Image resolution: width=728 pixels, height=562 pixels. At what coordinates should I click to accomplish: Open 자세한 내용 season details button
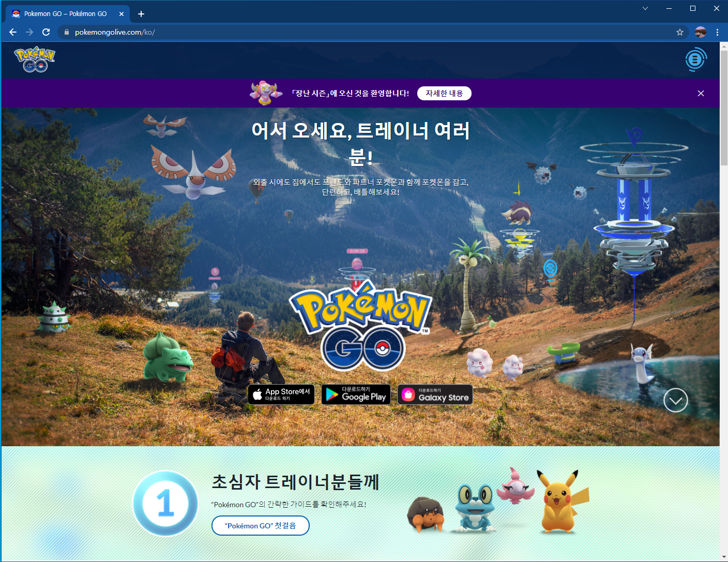(444, 94)
